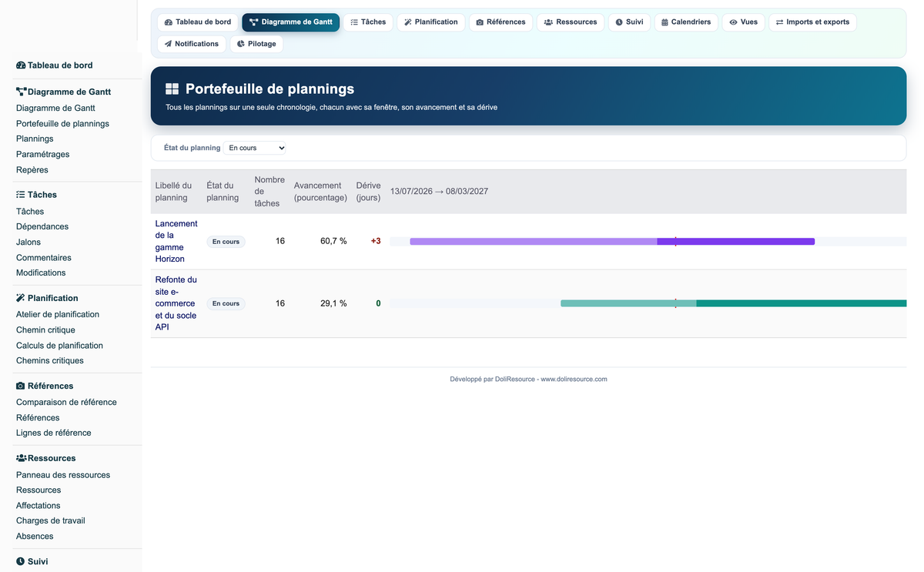Open Jalons in the sidebar
Image resolution: width=924 pixels, height=572 pixels.
coord(28,242)
